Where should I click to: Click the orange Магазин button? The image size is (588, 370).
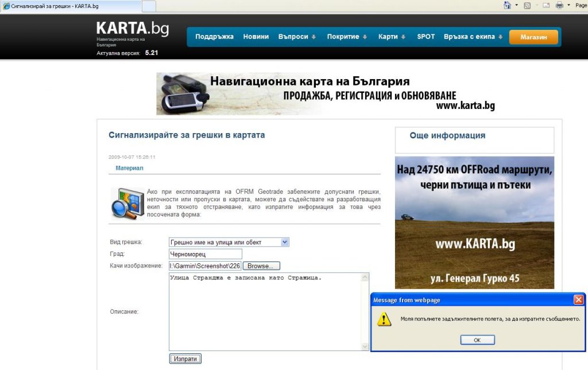point(533,37)
